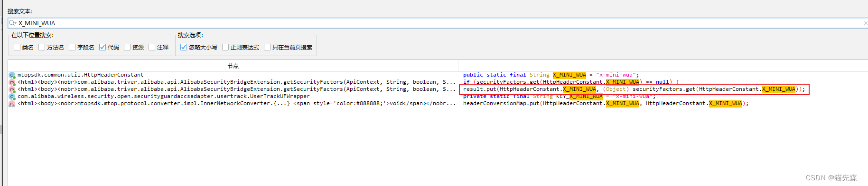Clear the search text with the X icon

tap(865, 23)
